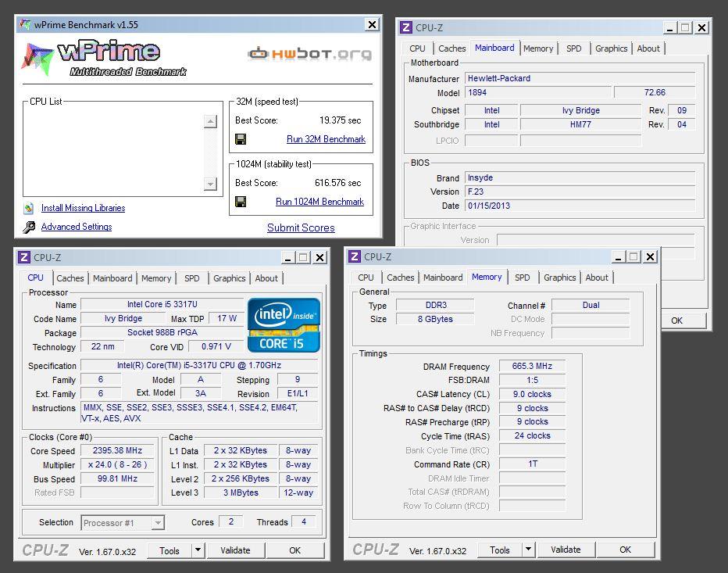The width and height of the screenshot is (728, 573).
Task: Open the Memory tab in the CPU window
Action: [x=156, y=278]
